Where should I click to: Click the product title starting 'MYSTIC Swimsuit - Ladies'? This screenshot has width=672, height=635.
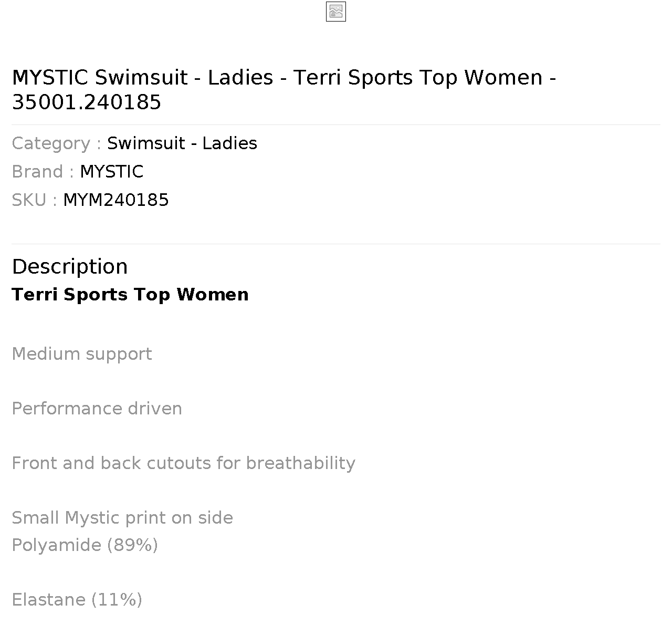tap(284, 89)
